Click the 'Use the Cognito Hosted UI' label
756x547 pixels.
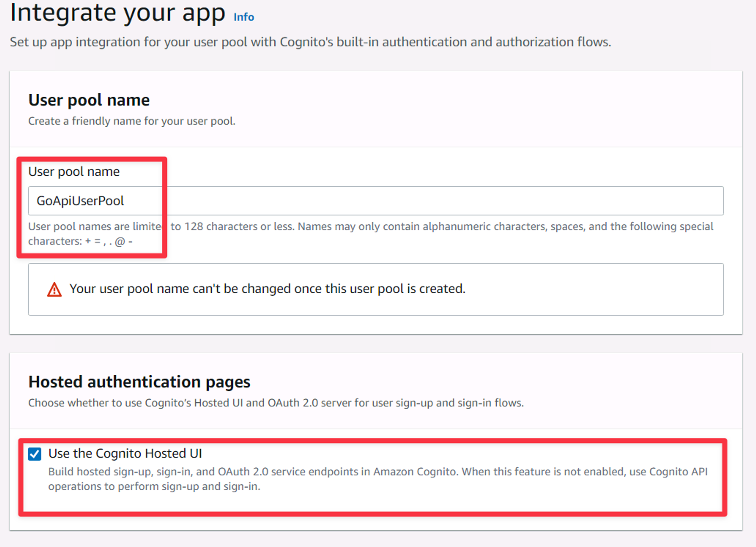[x=125, y=453]
